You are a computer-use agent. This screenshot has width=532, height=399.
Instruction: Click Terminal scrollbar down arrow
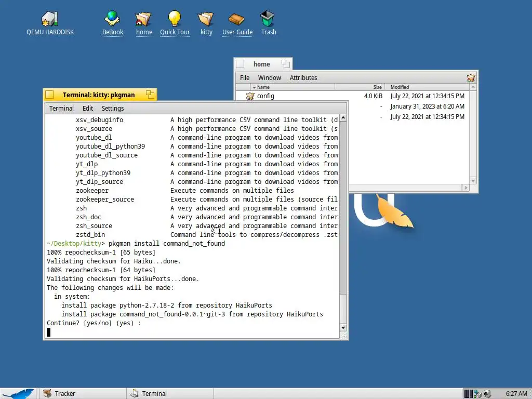click(343, 328)
